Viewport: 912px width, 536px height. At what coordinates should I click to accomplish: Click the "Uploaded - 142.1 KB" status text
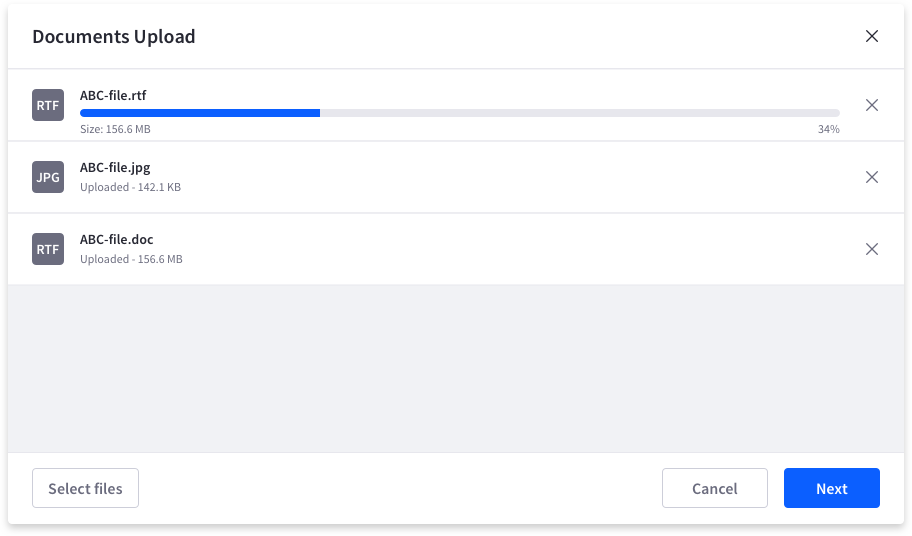[130, 187]
